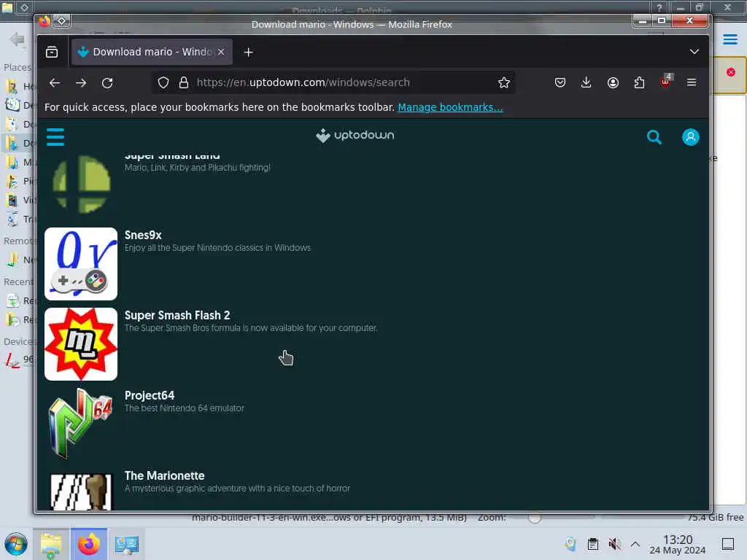Viewport: 747px width, 560px height.
Task: Open the Uptodown user profile icon
Action: (690, 137)
